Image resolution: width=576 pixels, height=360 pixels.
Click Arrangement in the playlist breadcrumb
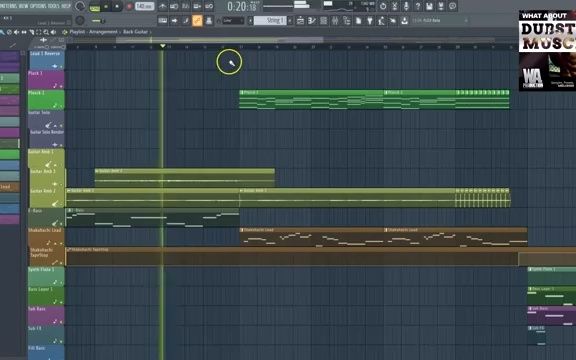(x=103, y=32)
